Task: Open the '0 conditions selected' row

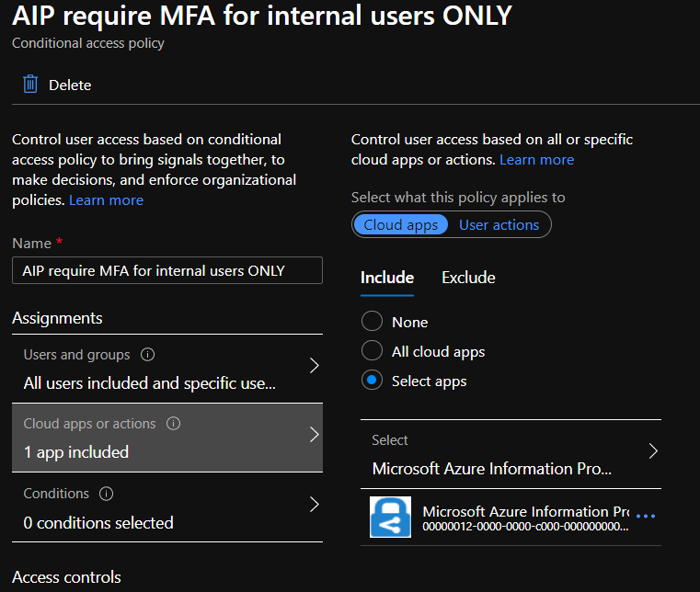Action: [x=167, y=507]
